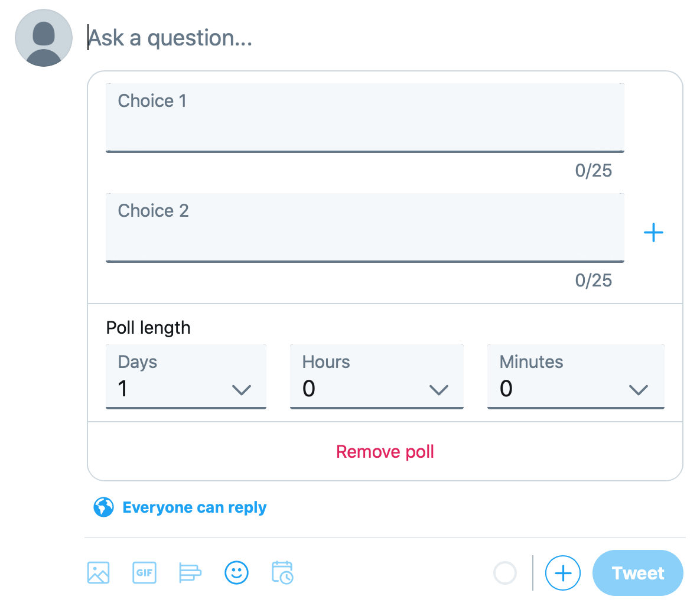Open the Days dropdown

[186, 377]
